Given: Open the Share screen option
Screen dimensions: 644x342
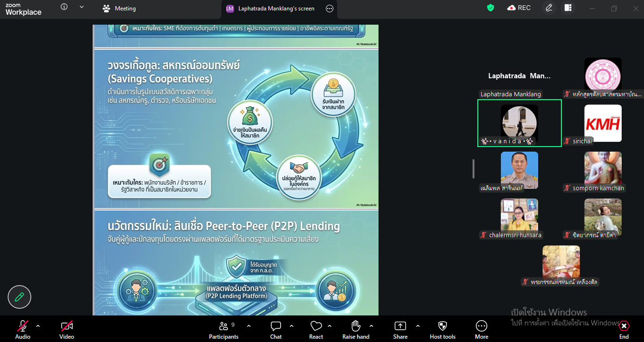Looking at the screenshot, I should coord(400,329).
